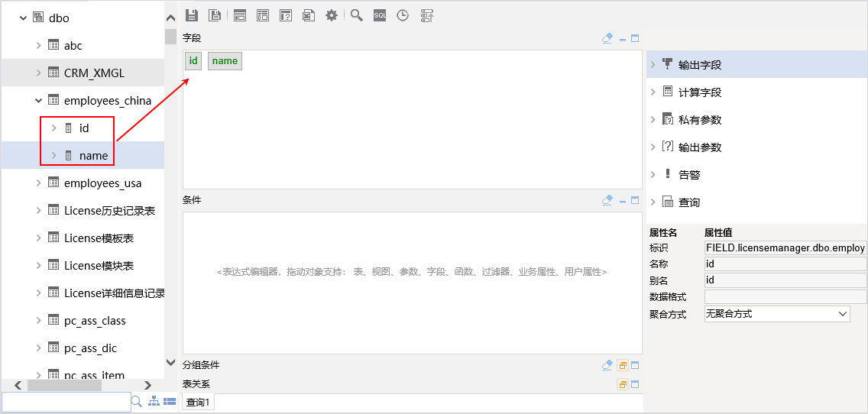Image resolution: width=868 pixels, height=414 pixels.
Task: Clear the 条件 panel with eraser icon
Action: [x=607, y=200]
